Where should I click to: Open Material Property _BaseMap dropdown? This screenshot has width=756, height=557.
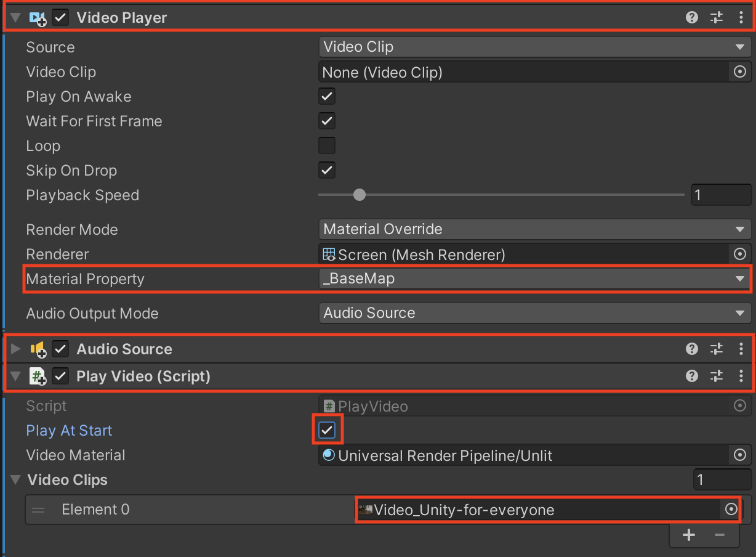point(534,278)
